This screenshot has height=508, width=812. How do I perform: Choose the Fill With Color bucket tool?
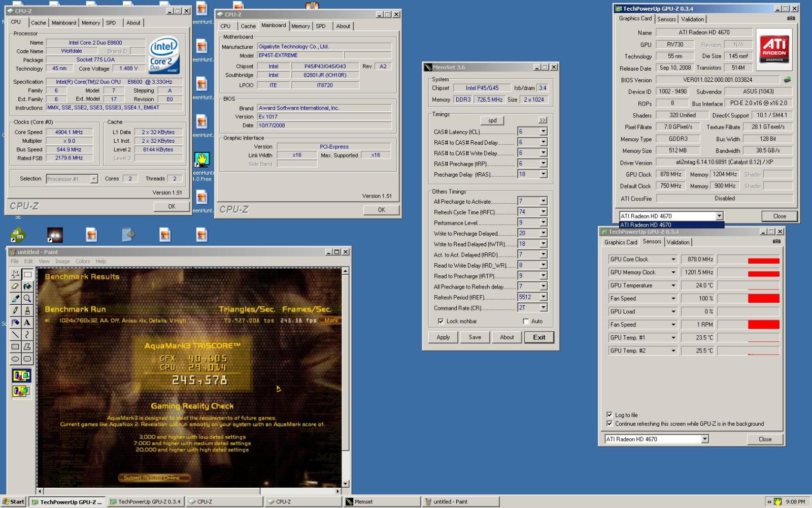point(27,287)
